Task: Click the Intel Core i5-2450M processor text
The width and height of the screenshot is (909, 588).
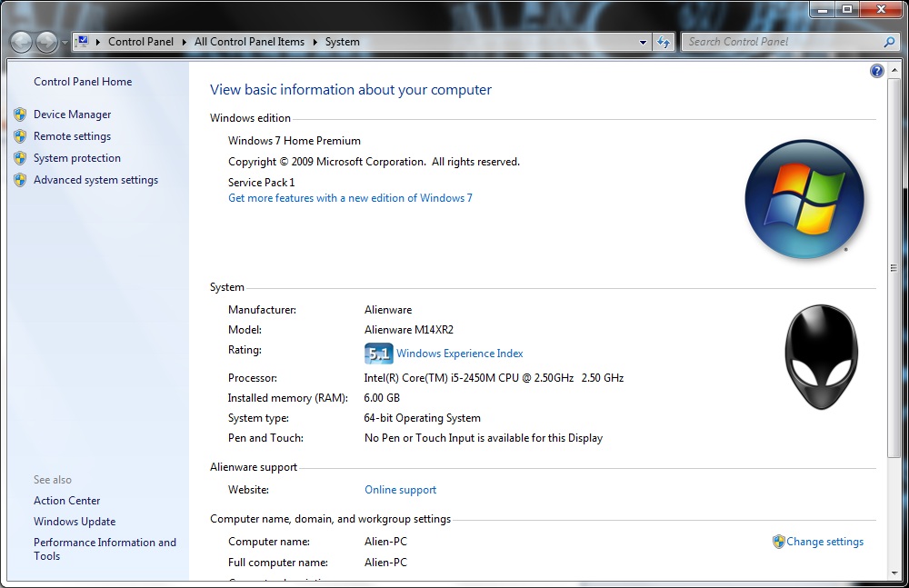Action: tap(494, 377)
